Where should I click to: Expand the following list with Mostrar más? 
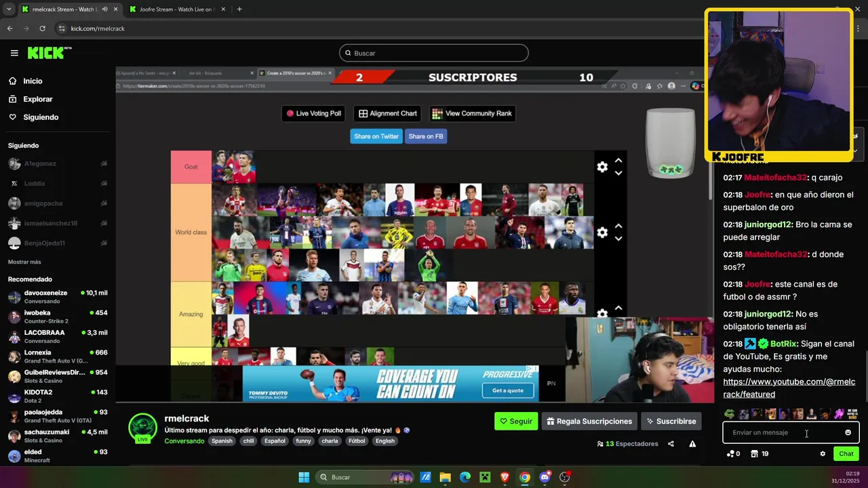tap(24, 262)
